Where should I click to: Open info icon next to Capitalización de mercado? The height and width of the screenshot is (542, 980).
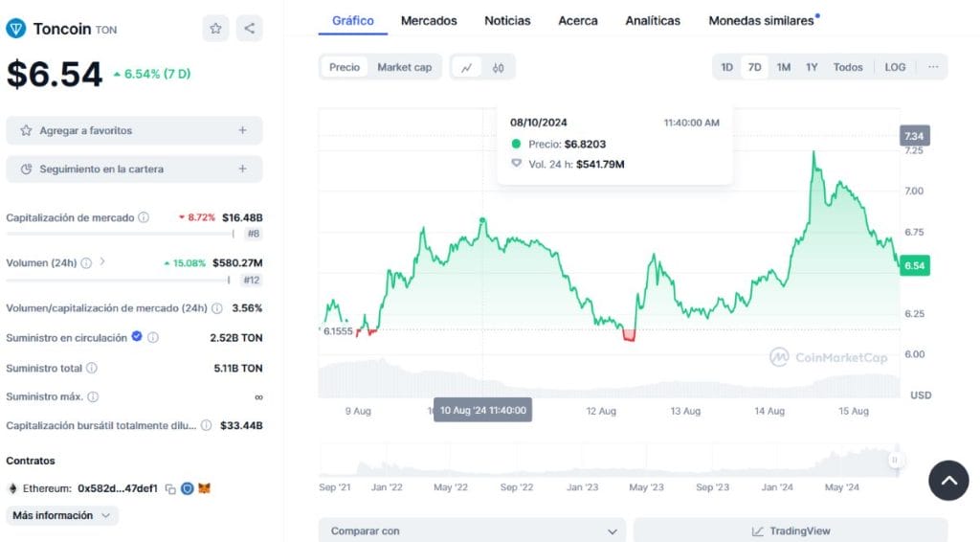(x=144, y=217)
